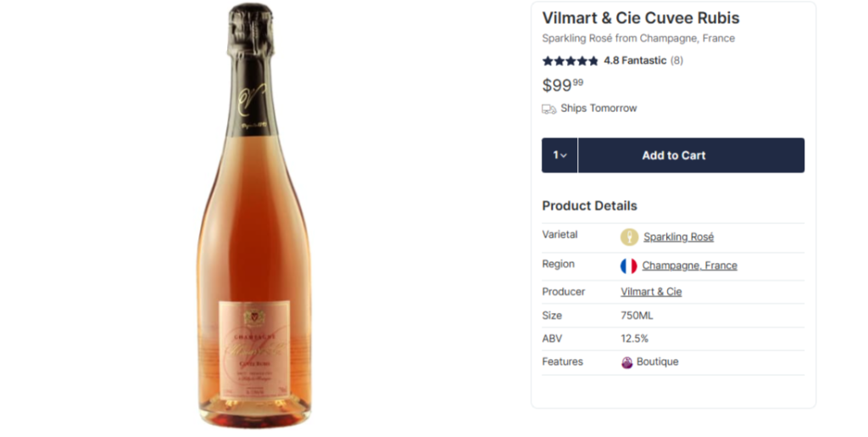The height and width of the screenshot is (437, 868).
Task: Follow the Champagne, France region link
Action: point(689,266)
